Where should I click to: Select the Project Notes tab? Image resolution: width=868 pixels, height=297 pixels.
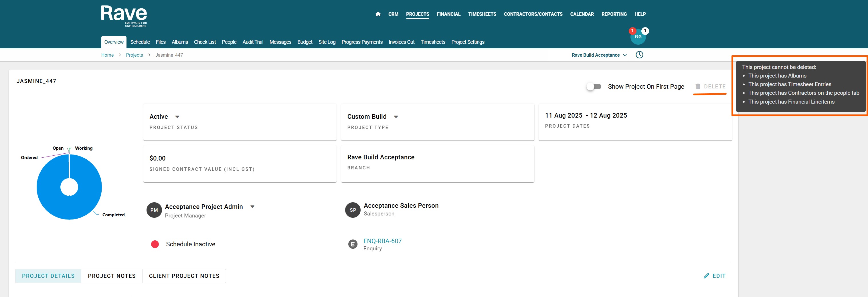point(112,276)
